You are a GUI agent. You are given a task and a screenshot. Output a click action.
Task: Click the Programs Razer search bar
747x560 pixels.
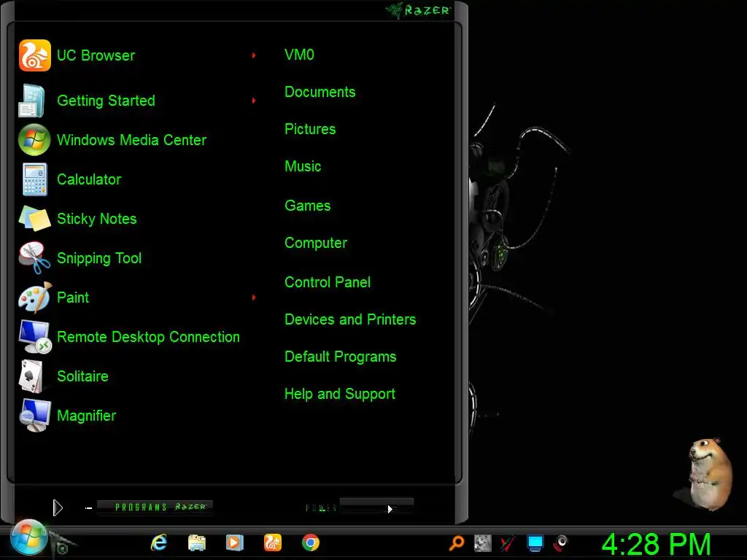point(155,507)
